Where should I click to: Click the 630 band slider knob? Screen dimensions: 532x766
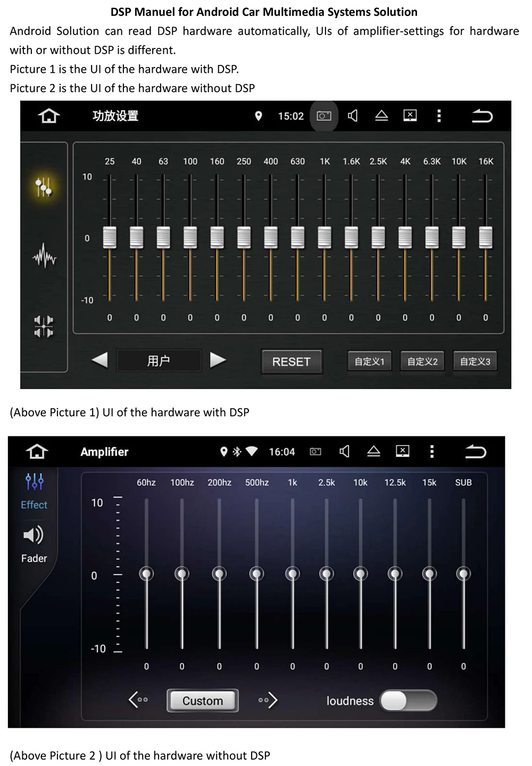pyautogui.click(x=297, y=237)
